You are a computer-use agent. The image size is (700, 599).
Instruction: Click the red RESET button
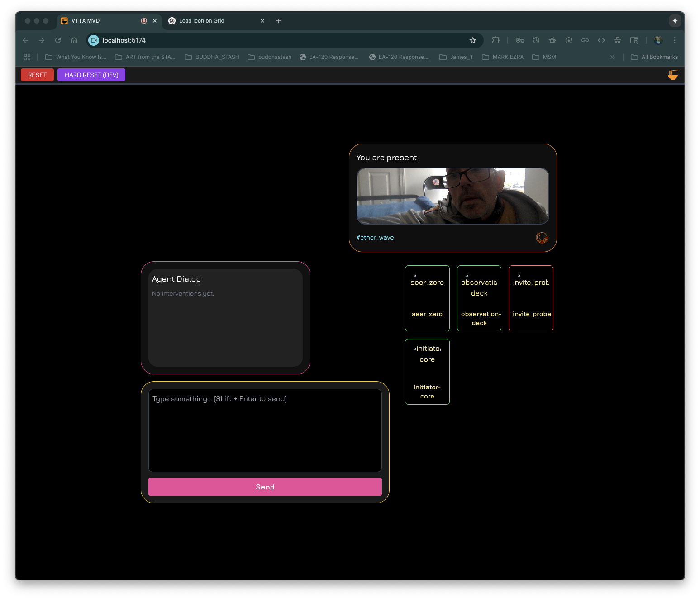37,75
